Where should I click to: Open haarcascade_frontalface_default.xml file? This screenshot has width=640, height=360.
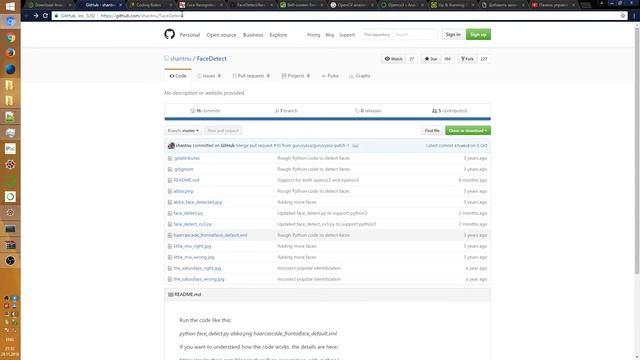[210, 235]
